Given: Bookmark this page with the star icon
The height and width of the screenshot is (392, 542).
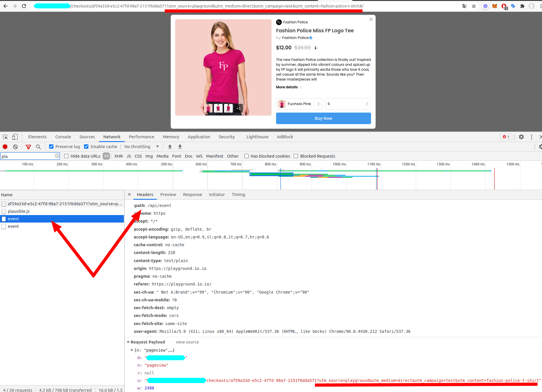Looking at the screenshot, I should tap(474, 6).
